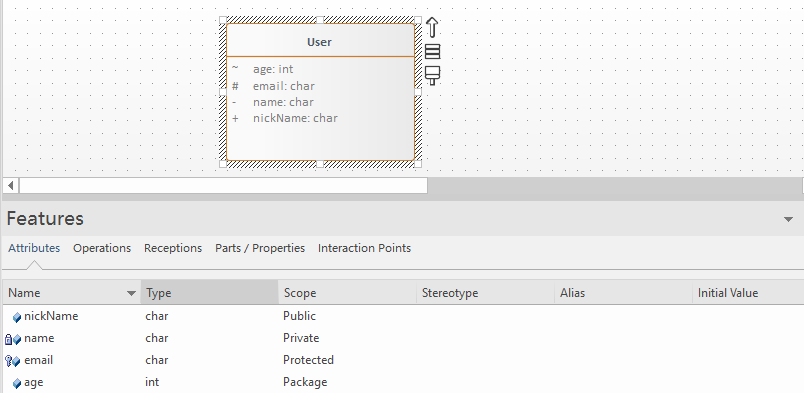This screenshot has width=804, height=393.
Task: Click the age attribute icon in list
Action: (17, 383)
